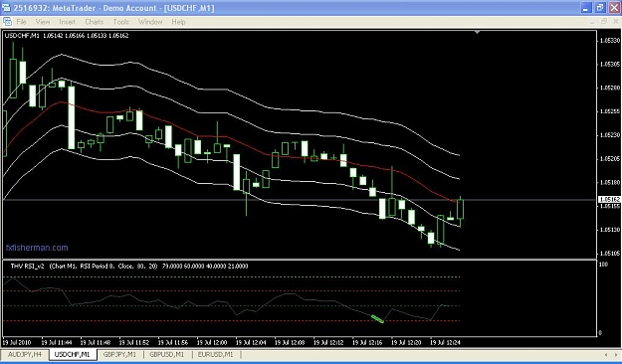Viewport: 622px width, 364px height.
Task: Minimize the inner chart window
Action: [592, 22]
